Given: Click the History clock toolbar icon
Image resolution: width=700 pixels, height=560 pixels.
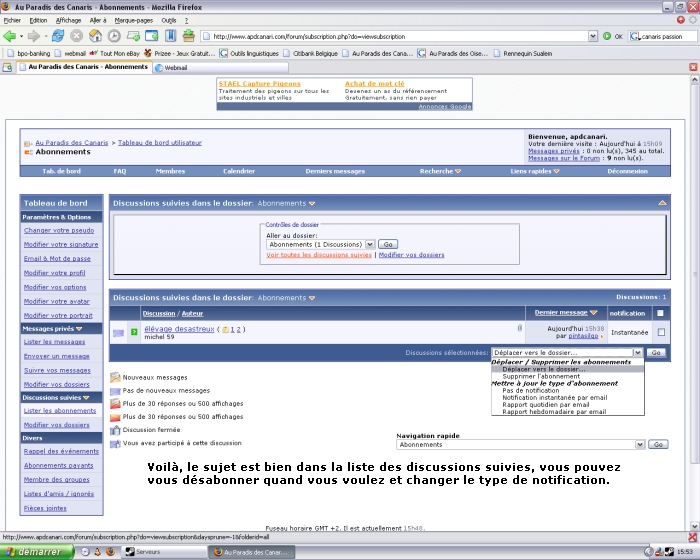Looking at the screenshot, I should pos(114,36).
